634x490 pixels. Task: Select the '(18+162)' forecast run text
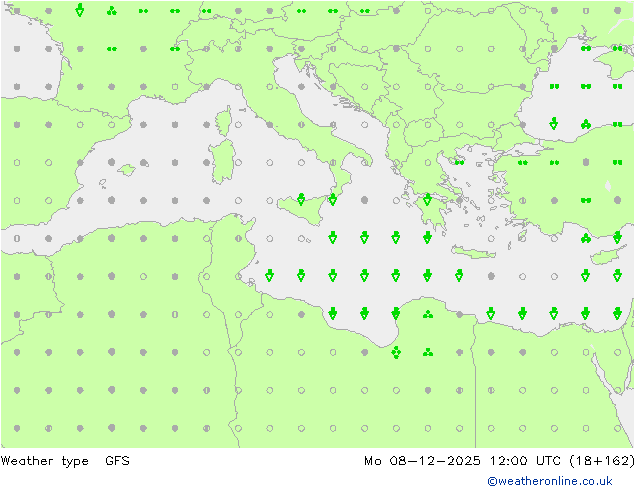pyautogui.click(x=602, y=460)
